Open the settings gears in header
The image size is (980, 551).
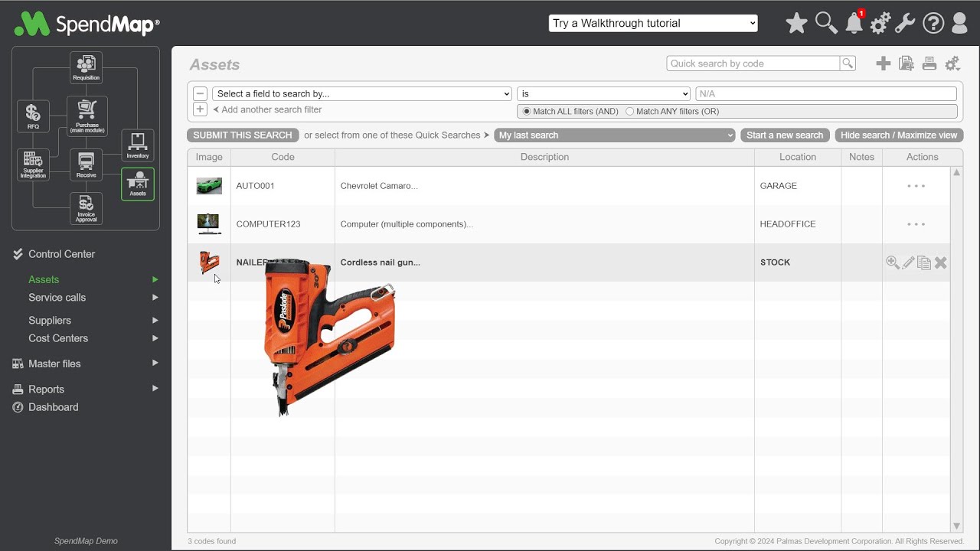(x=880, y=23)
